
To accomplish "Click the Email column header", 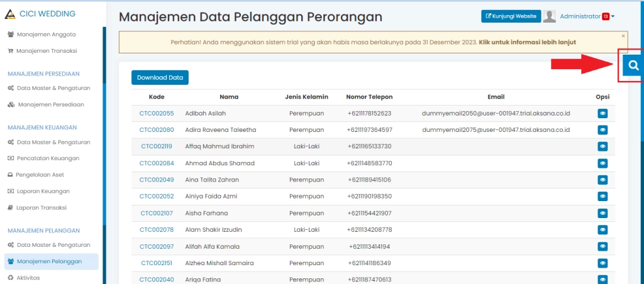I will coord(496,97).
